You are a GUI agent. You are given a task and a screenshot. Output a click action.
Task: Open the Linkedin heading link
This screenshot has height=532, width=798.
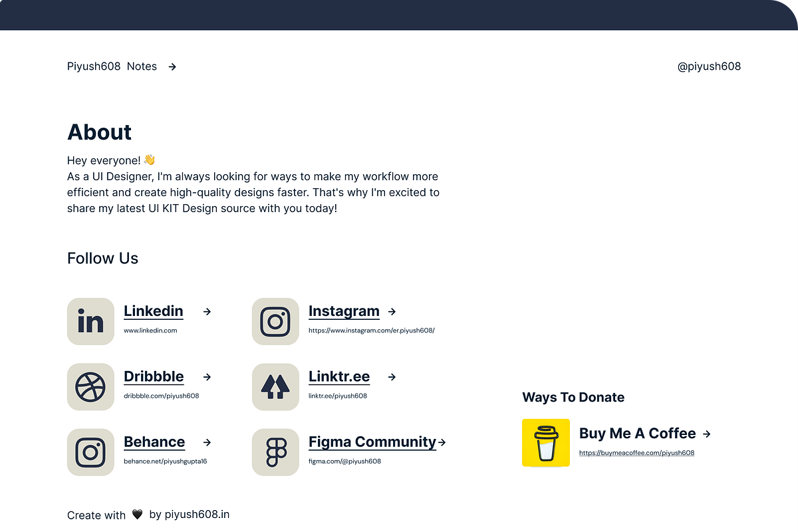click(154, 311)
